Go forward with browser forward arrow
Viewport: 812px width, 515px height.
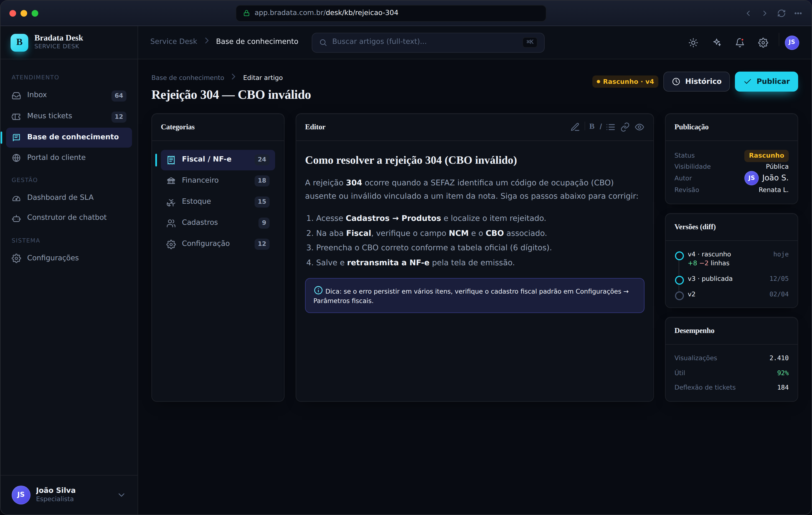765,13
